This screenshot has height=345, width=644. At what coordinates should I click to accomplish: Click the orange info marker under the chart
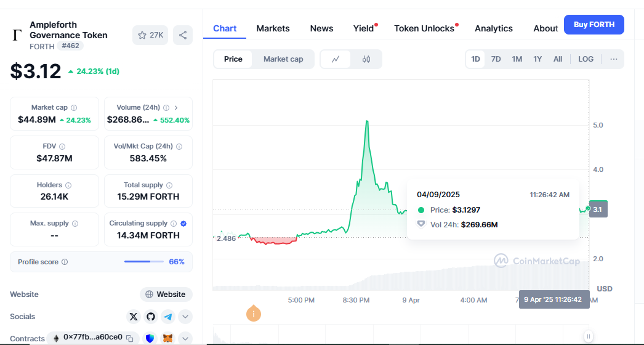point(254,314)
